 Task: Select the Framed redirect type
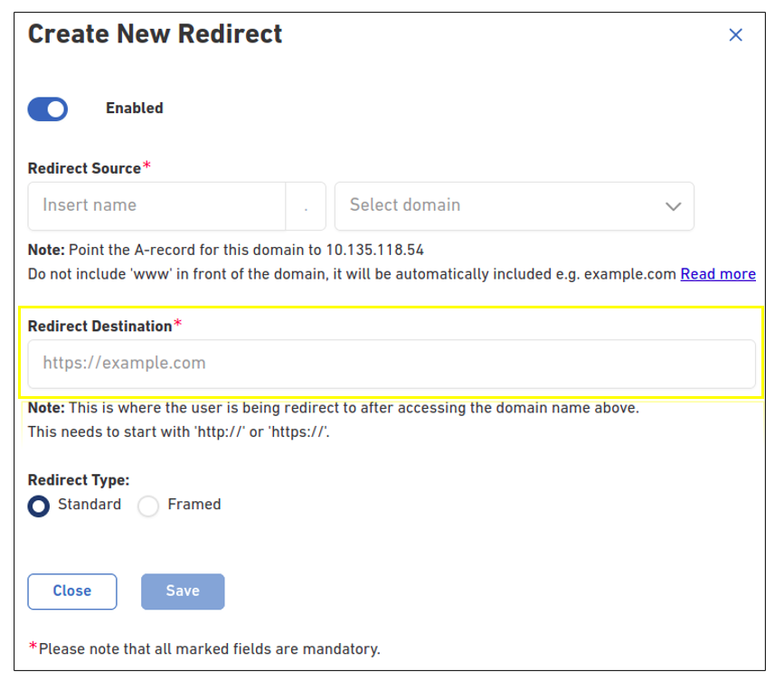click(147, 506)
